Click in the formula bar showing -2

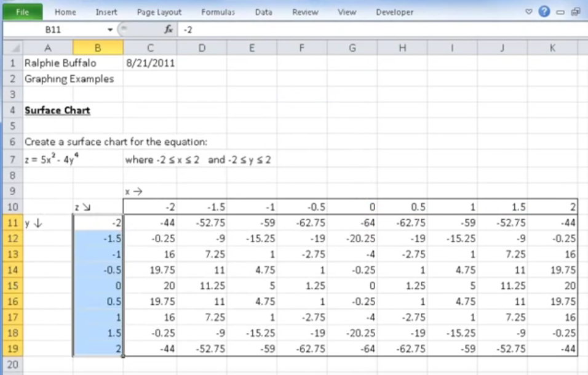[383, 30]
